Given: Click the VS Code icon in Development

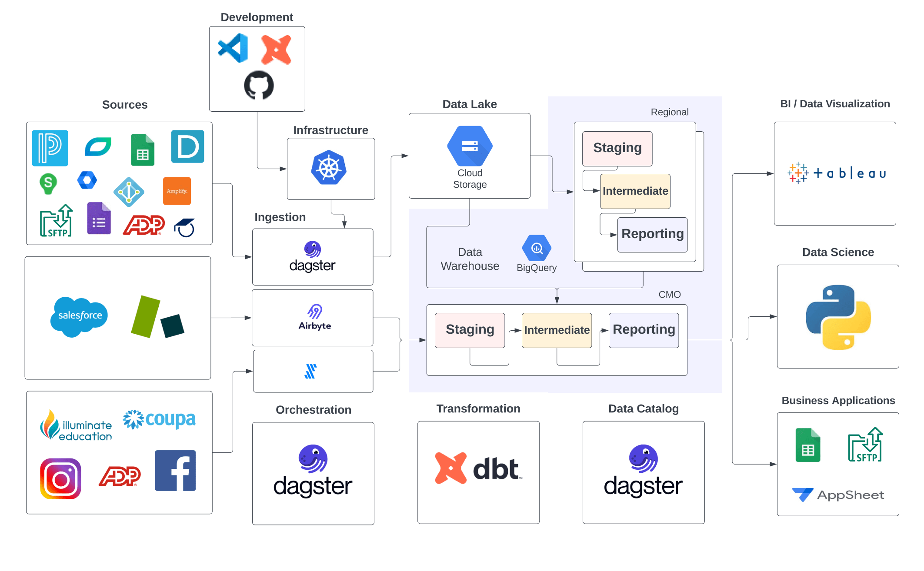Looking at the screenshot, I should 233,48.
